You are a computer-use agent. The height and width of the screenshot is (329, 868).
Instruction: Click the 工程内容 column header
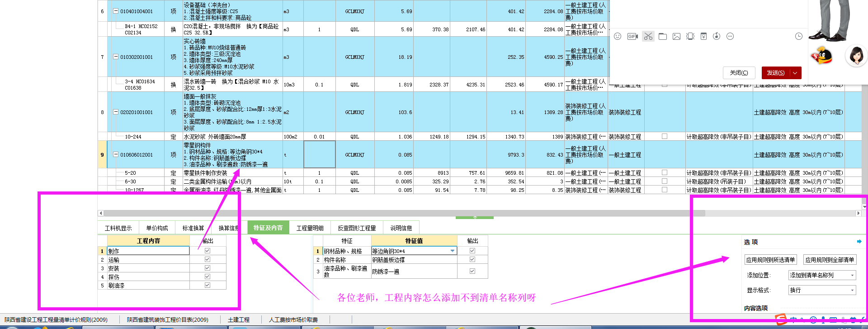tap(148, 241)
